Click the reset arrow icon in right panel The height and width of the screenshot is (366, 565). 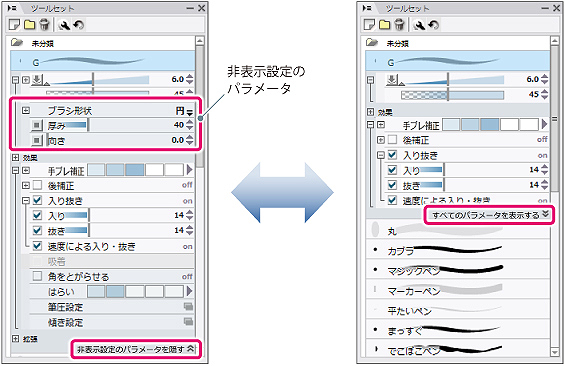click(x=433, y=25)
